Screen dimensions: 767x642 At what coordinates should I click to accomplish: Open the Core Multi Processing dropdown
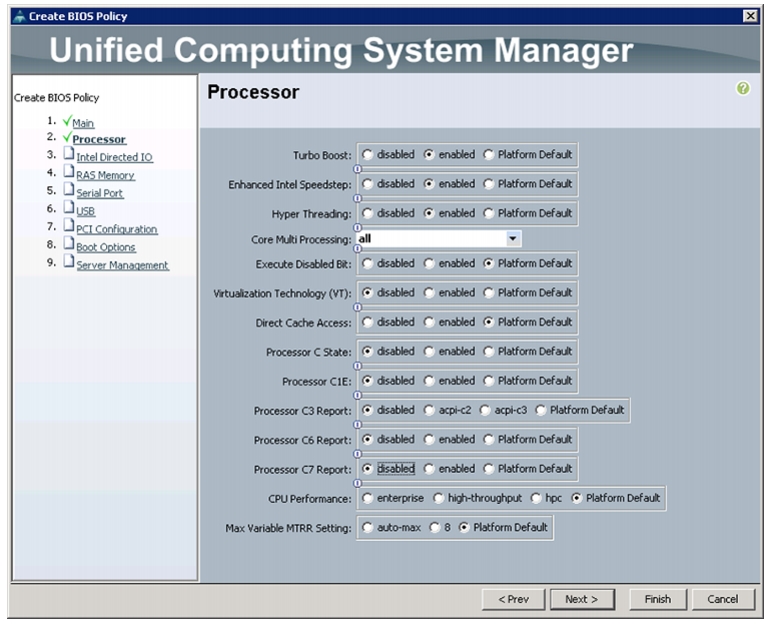pos(513,239)
